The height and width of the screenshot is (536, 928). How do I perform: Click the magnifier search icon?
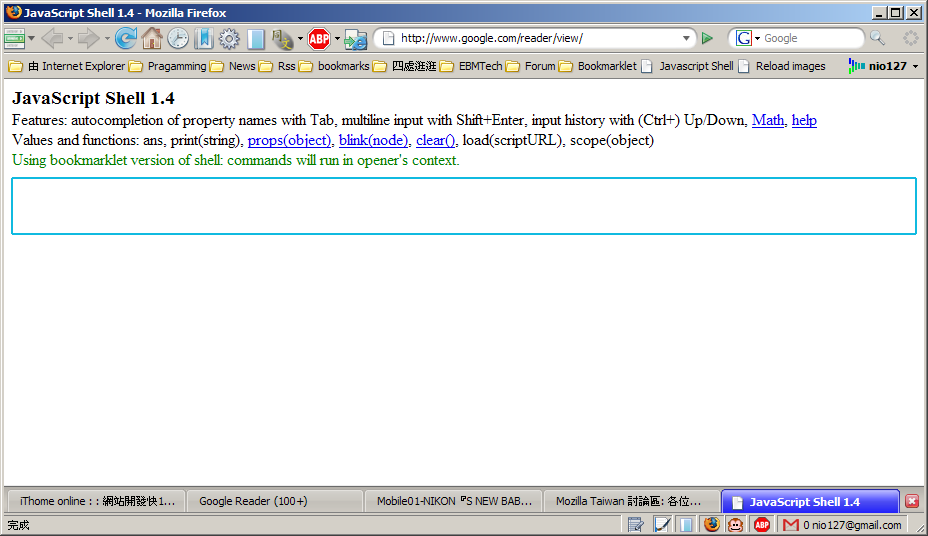point(877,38)
